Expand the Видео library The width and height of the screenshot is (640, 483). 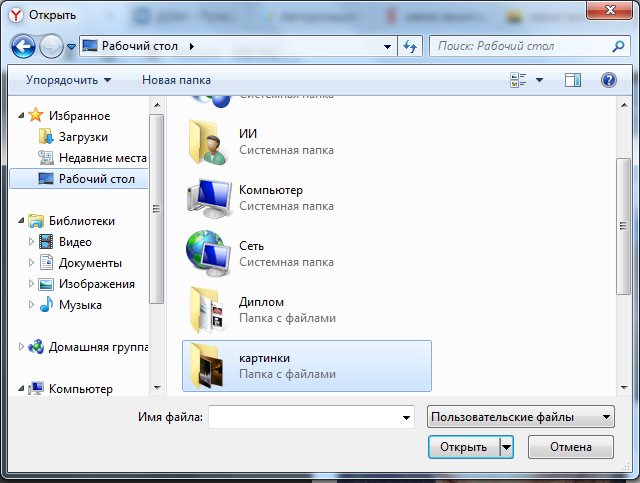click(x=31, y=242)
